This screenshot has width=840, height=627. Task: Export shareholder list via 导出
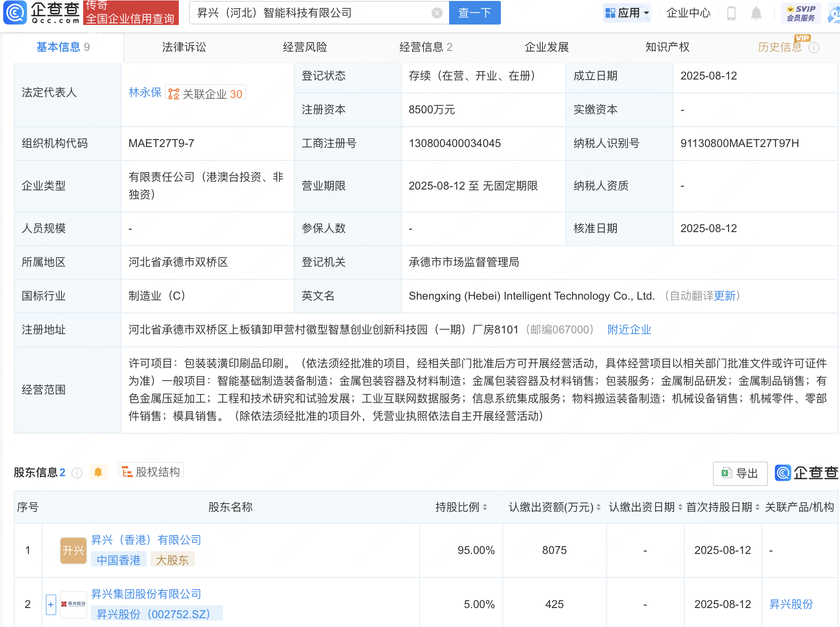point(740,473)
